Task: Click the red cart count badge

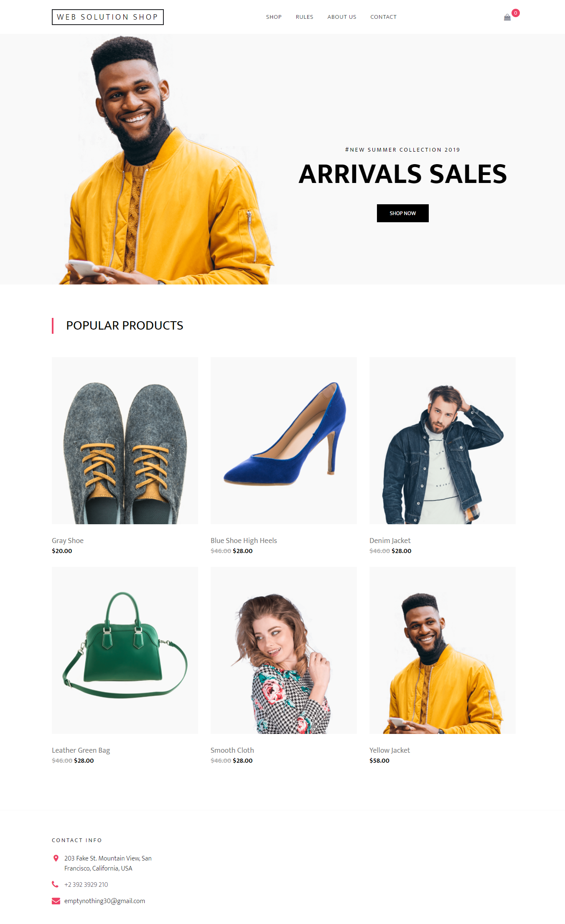Action: (516, 13)
